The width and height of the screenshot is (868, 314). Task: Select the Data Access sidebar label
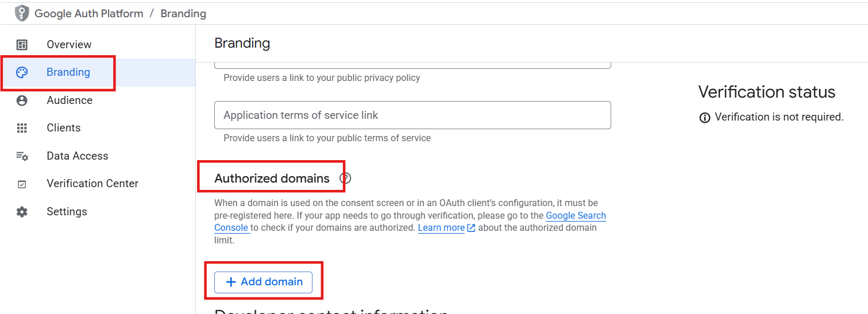pyautogui.click(x=78, y=156)
